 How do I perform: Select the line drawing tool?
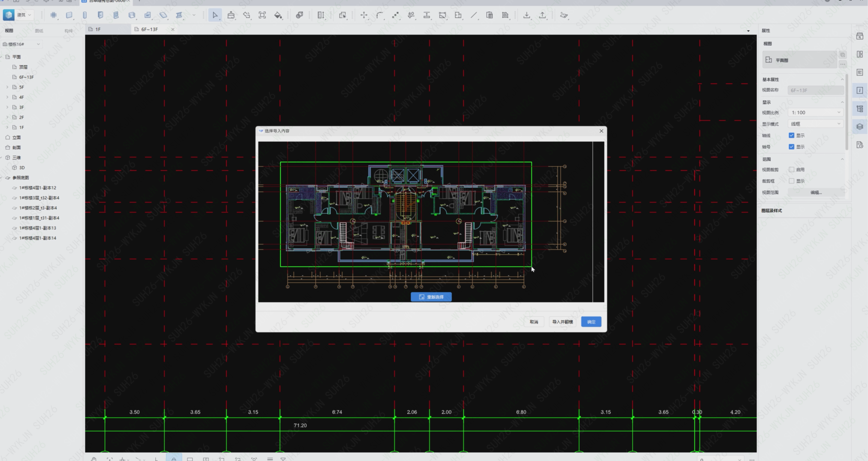click(x=474, y=15)
